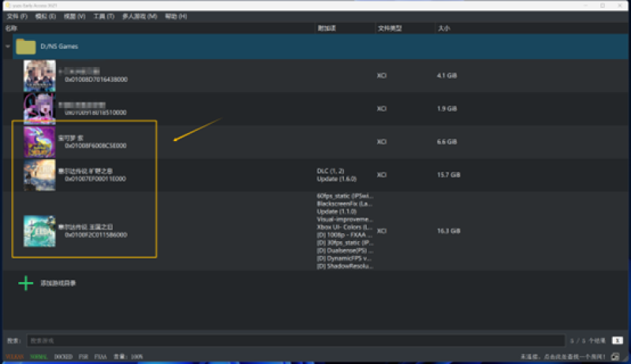Click the second game's cover icon (1.9 GiB)
631x364 pixels.
(39, 109)
